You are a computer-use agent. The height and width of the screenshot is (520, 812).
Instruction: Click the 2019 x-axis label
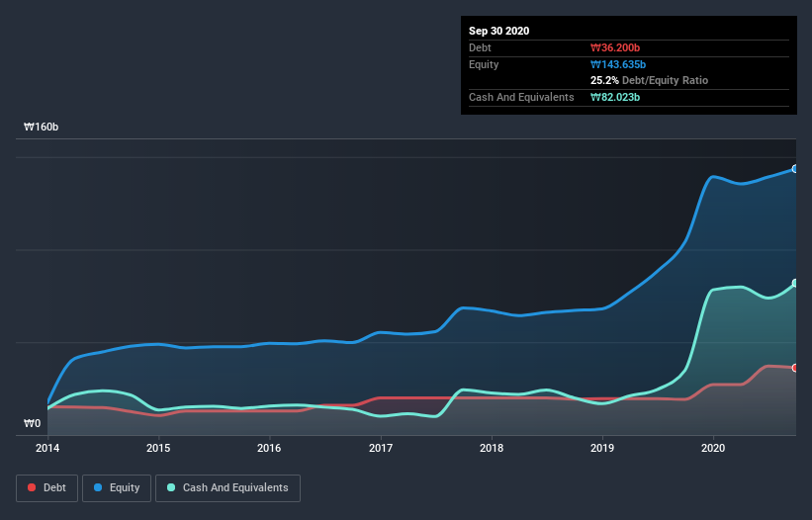tap(602, 448)
